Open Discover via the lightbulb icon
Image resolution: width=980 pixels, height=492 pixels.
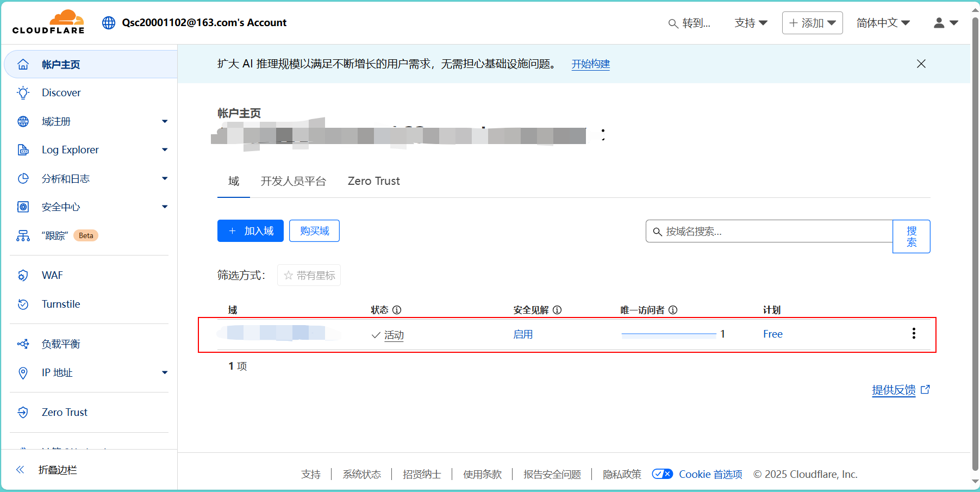23,93
